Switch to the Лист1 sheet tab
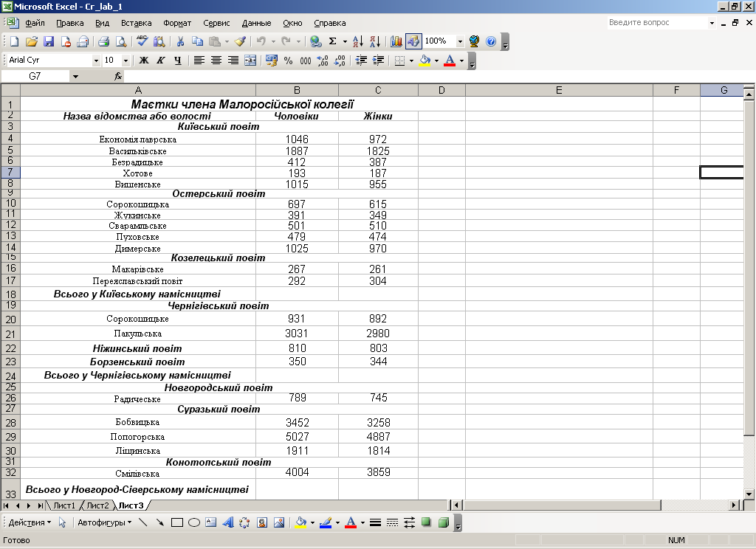Viewport: 756px width, 549px height. click(64, 505)
